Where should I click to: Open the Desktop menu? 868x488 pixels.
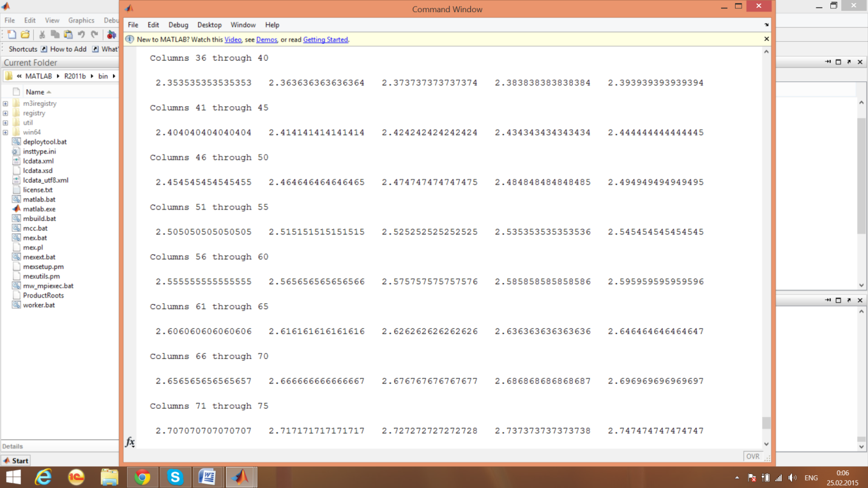210,25
